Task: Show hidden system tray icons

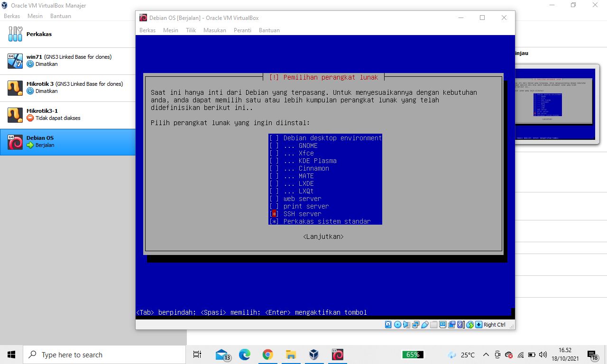Action: pyautogui.click(x=486, y=355)
